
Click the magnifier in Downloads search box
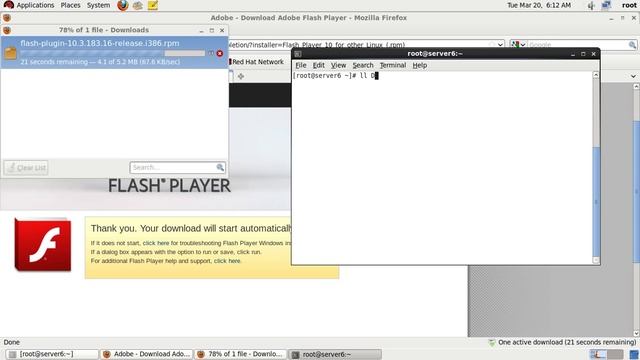220,167
